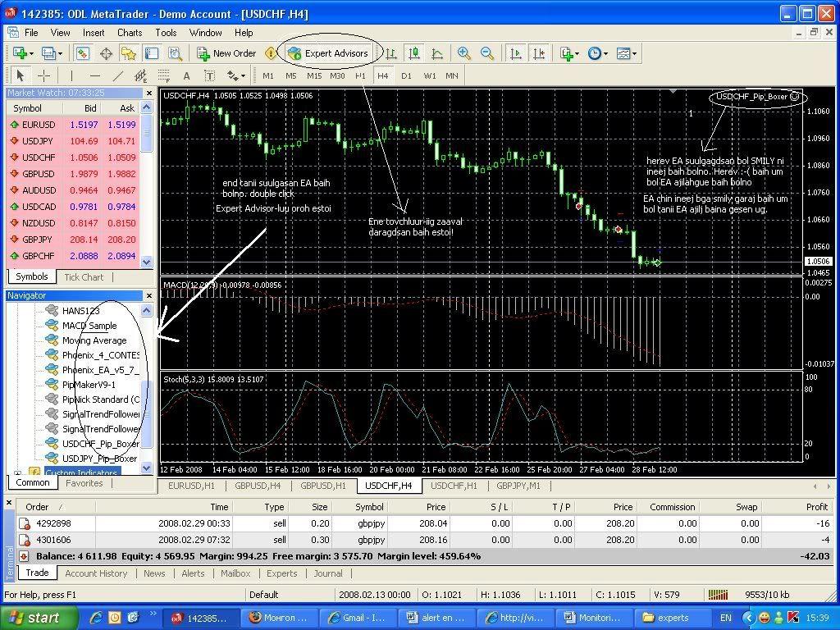
Task: Open the GBPUSD,H4 chart tab
Action: click(258, 486)
